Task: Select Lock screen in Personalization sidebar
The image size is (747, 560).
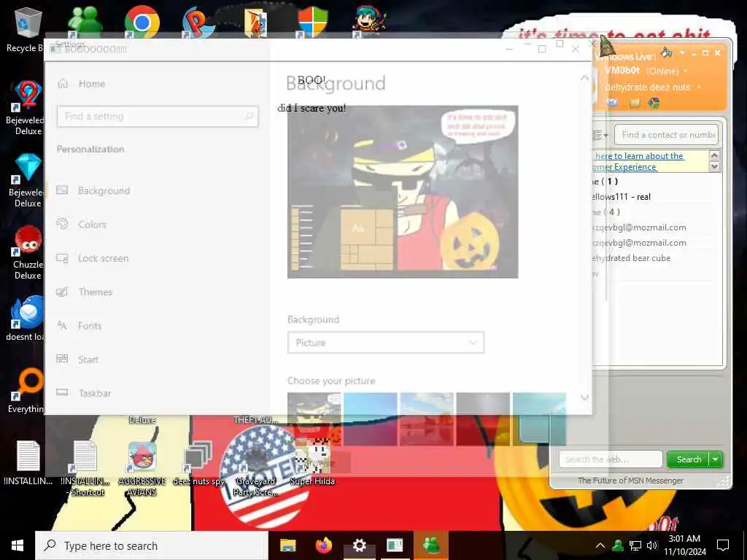Action: (158, 258)
